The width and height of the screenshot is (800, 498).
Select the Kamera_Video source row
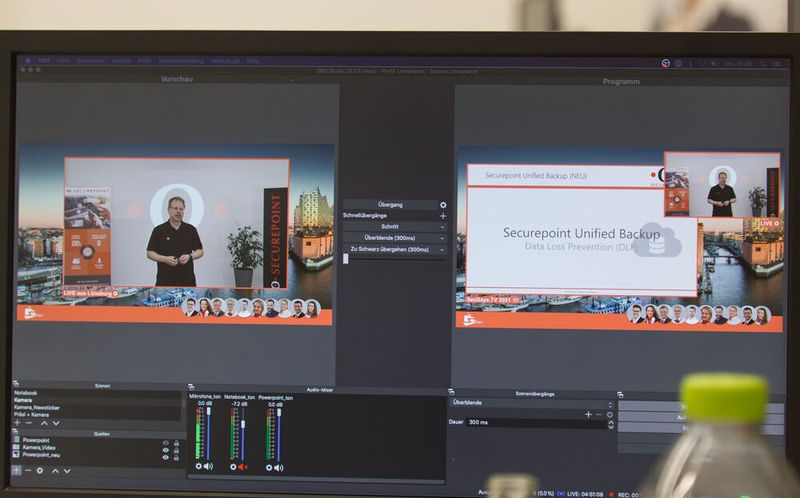pyautogui.click(x=97, y=447)
